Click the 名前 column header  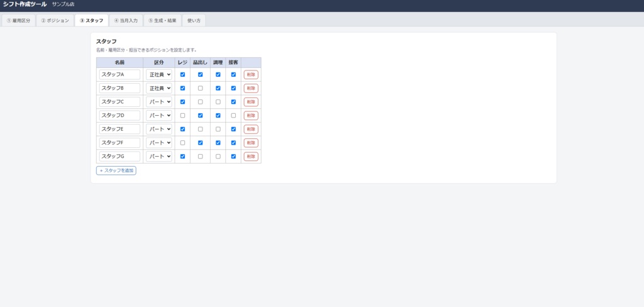tap(119, 62)
